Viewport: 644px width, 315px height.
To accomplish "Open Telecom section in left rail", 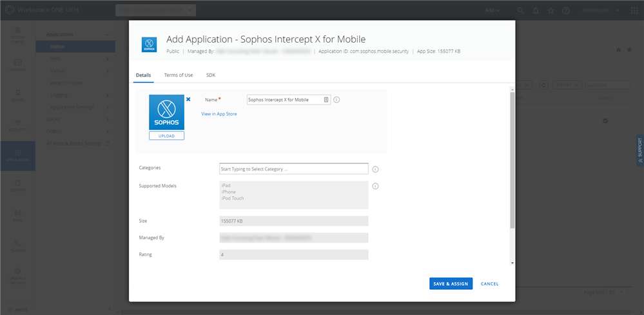I will point(17,246).
